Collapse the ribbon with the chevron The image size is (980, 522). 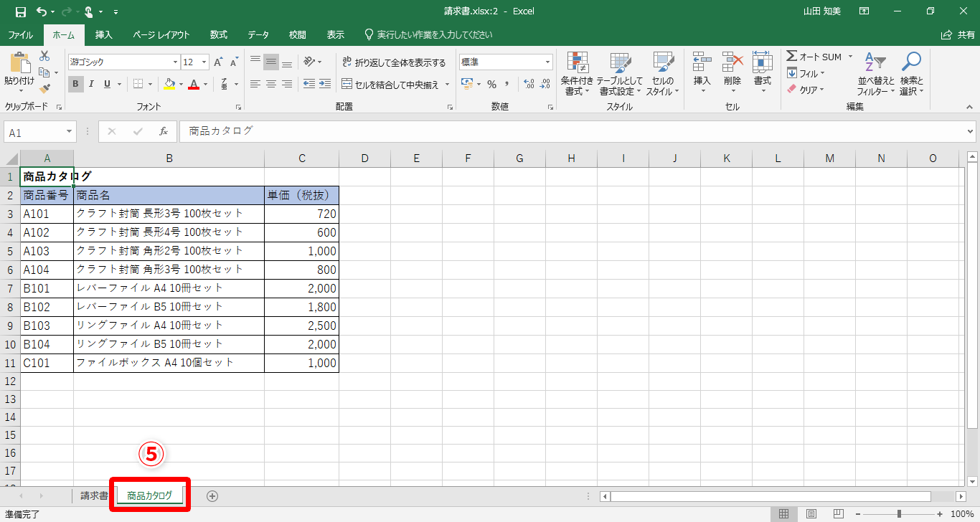click(x=969, y=106)
